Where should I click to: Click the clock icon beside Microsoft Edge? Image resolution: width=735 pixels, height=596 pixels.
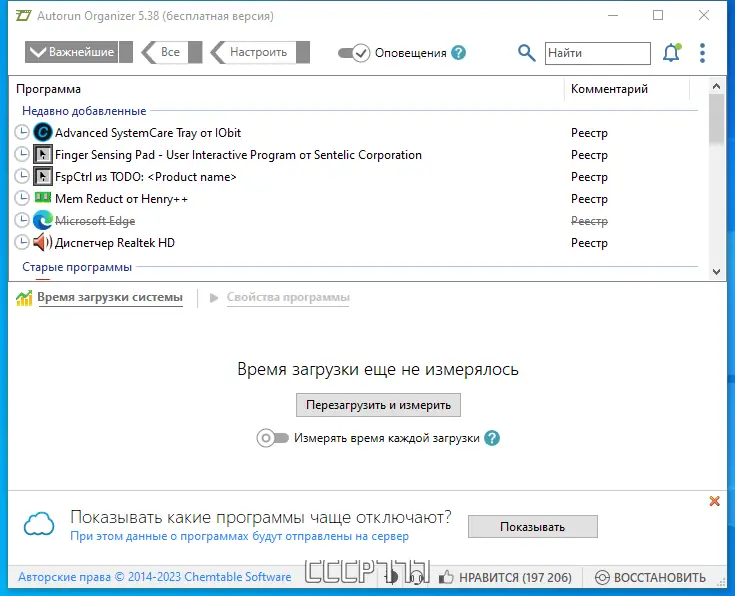(22, 221)
